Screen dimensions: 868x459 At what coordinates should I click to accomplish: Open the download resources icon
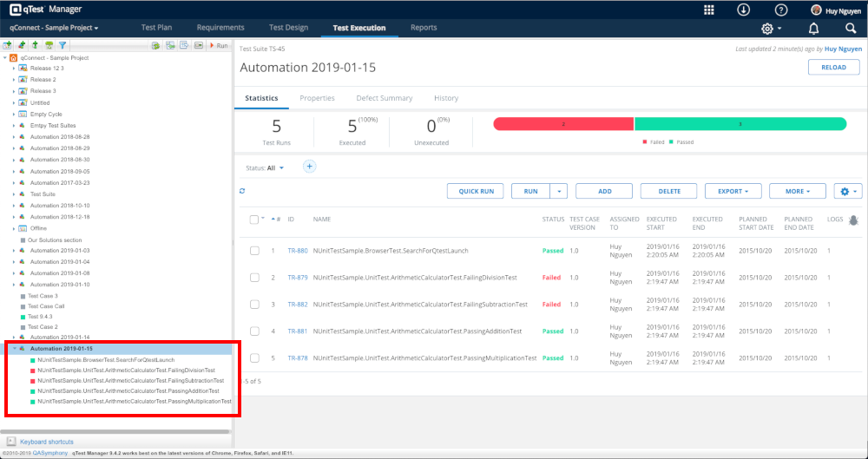click(743, 10)
